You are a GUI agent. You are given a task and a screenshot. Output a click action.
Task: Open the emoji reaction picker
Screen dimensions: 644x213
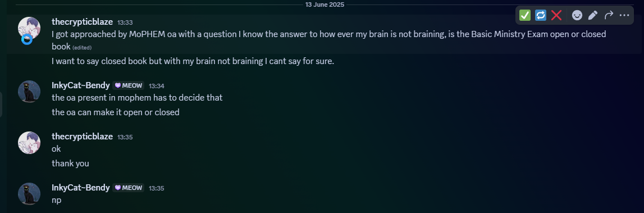coord(577,15)
